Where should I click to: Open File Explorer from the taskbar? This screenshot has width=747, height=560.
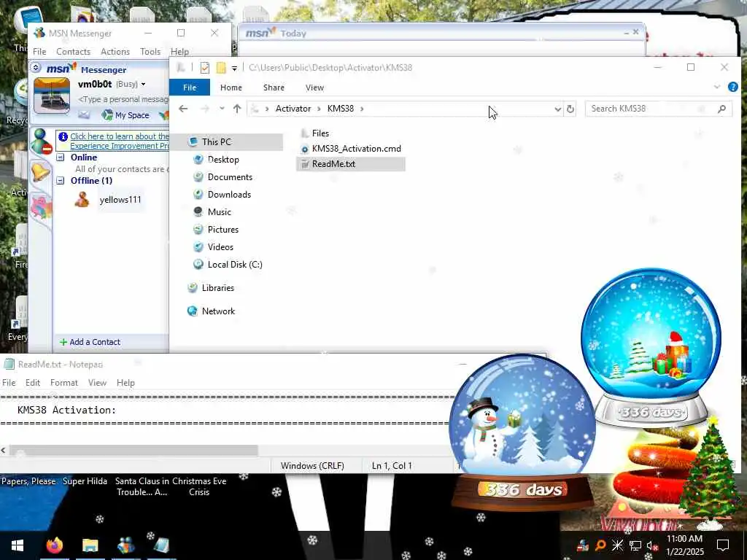point(90,545)
